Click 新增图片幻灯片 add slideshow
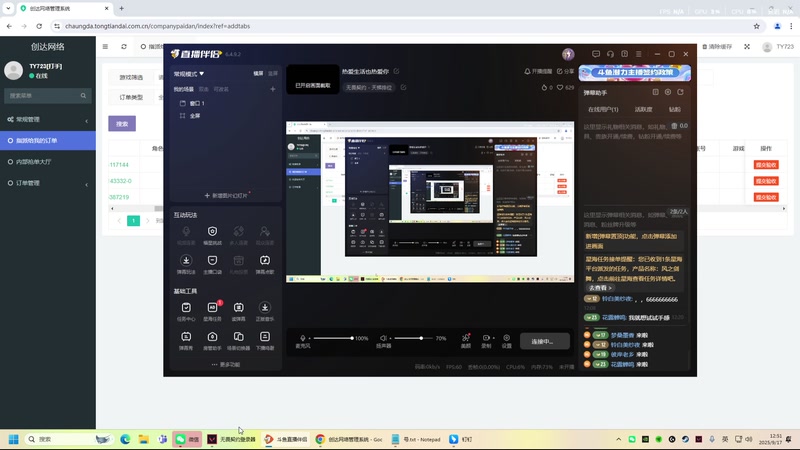This screenshot has height=450, width=800. (226, 195)
